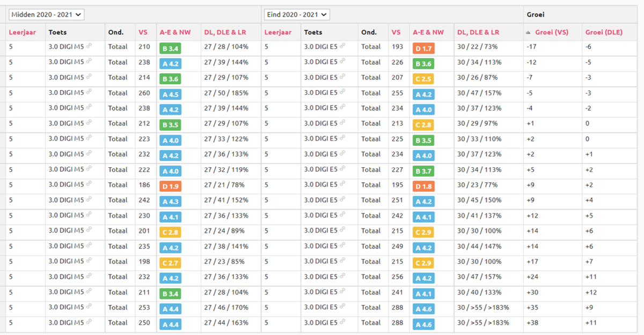Open link icon next to DIGI M5 in VS 260 row

89,92
